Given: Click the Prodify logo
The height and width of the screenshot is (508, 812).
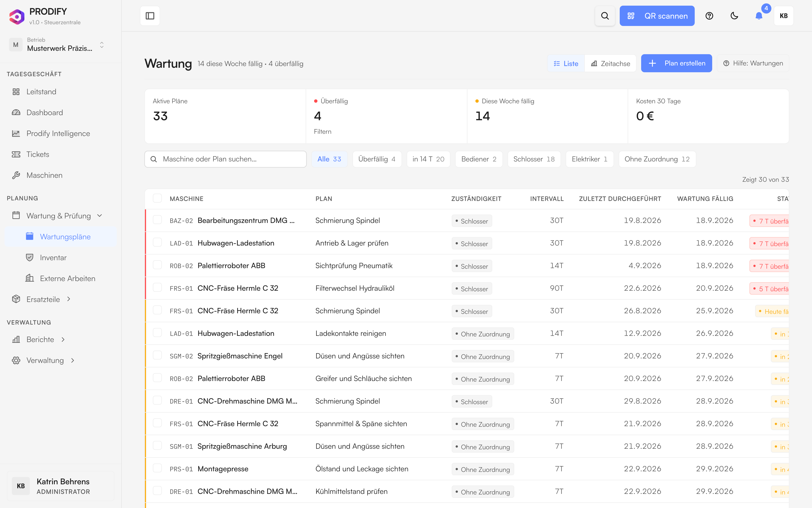Looking at the screenshot, I should [x=17, y=17].
